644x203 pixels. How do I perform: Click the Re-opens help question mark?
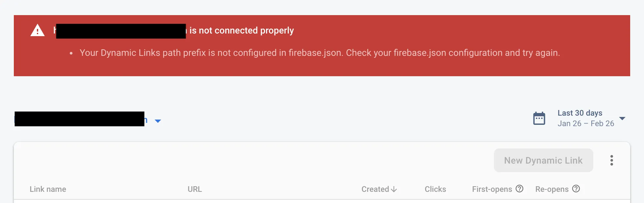(576, 189)
